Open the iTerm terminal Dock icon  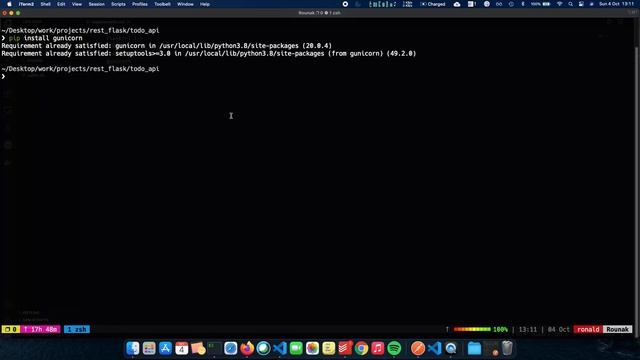(x=214, y=348)
